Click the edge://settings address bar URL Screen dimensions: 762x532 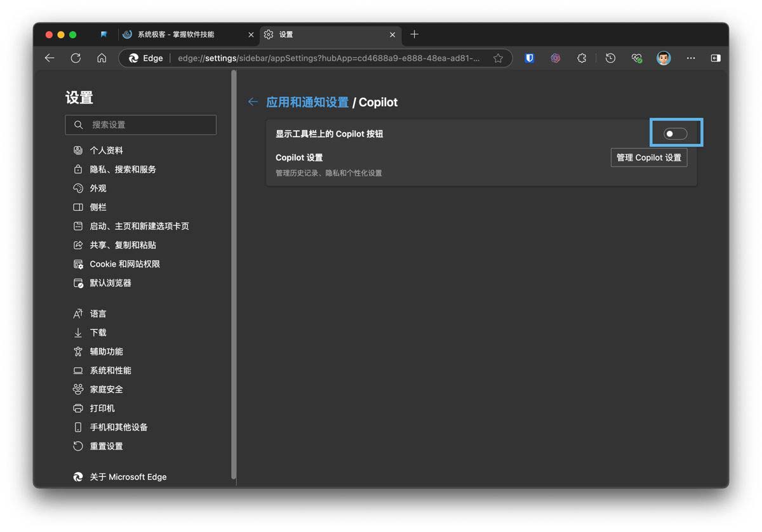pyautogui.click(x=329, y=58)
